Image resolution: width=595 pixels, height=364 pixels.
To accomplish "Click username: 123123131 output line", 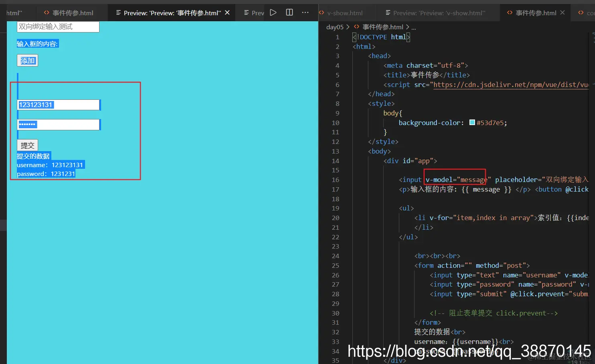I will (50, 165).
